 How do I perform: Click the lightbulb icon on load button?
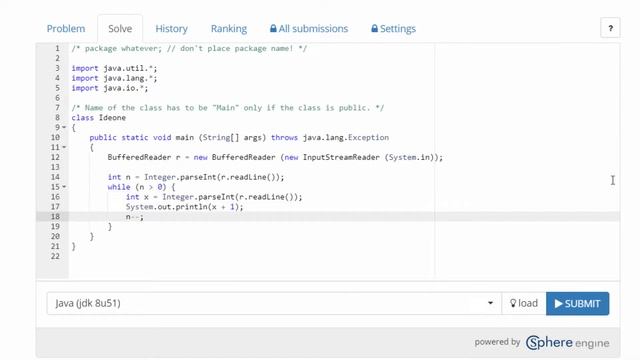[x=513, y=303]
